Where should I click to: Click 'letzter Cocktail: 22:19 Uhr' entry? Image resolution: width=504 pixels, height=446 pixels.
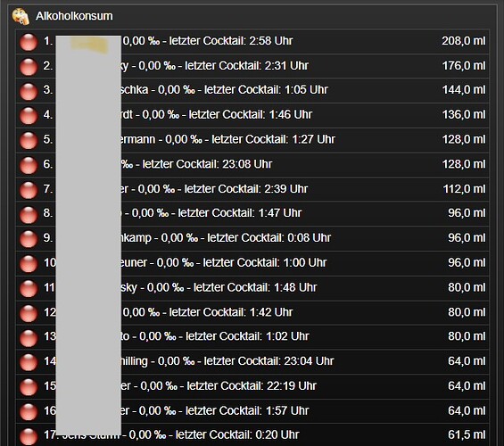pyautogui.click(x=252, y=385)
